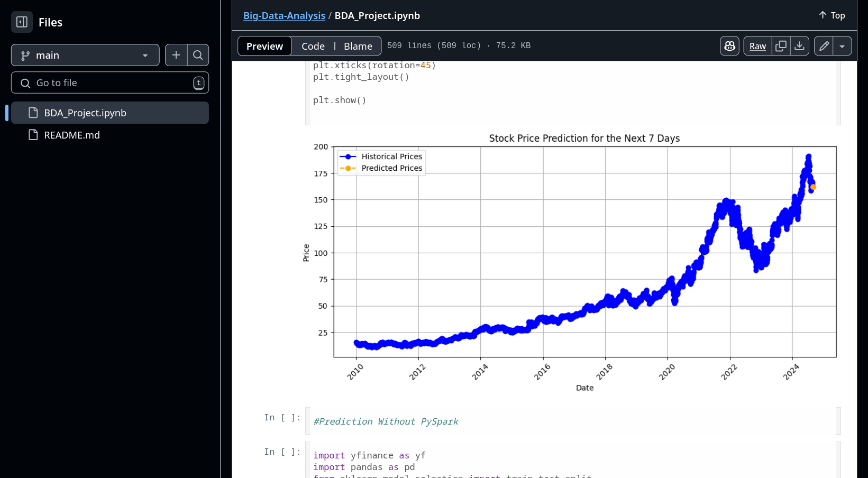This screenshot has height=478, width=868.
Task: Switch to the Preview view
Action: (264, 46)
